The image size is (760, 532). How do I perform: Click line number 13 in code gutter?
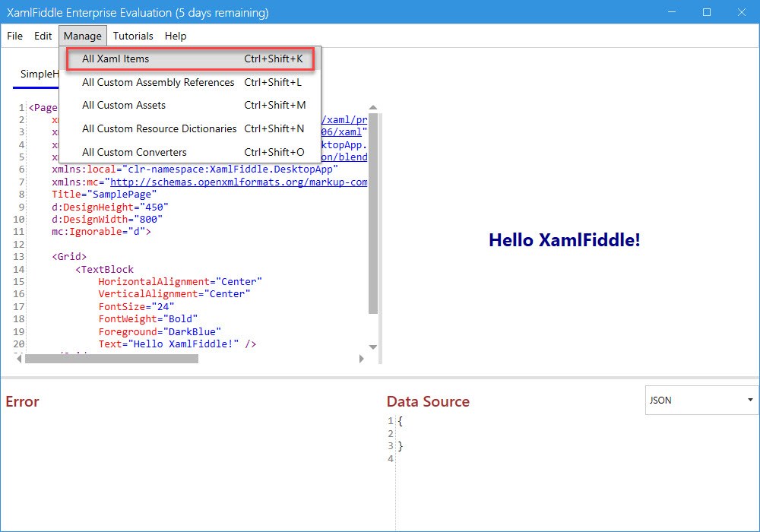[18, 257]
